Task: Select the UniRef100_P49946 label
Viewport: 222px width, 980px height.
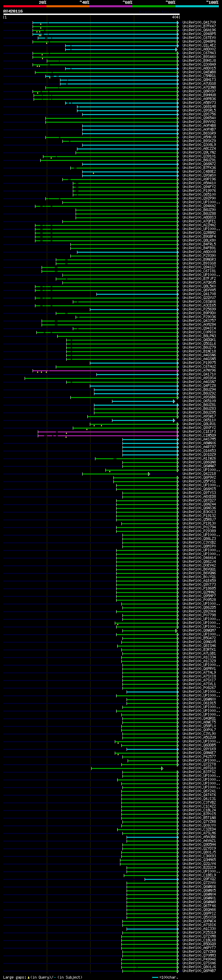Action: point(199,959)
